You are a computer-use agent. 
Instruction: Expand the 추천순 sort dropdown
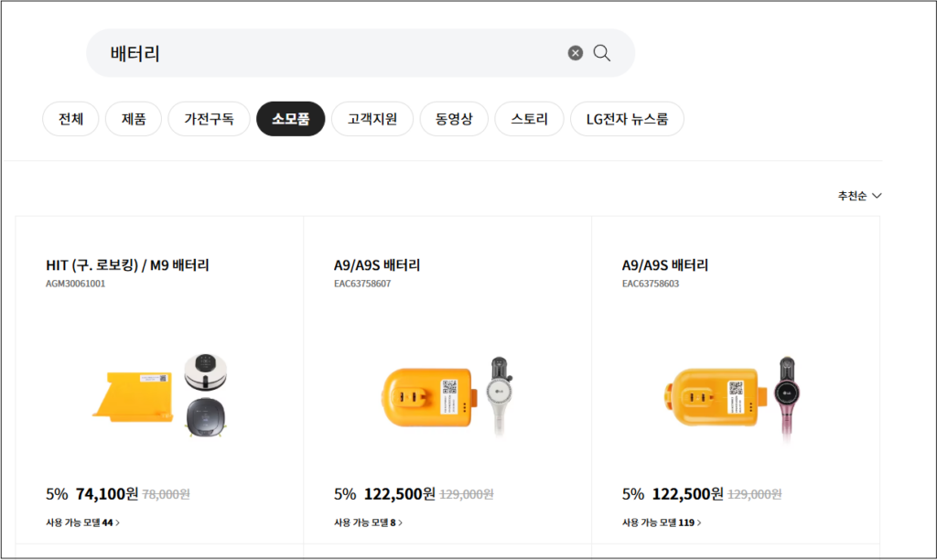(859, 196)
